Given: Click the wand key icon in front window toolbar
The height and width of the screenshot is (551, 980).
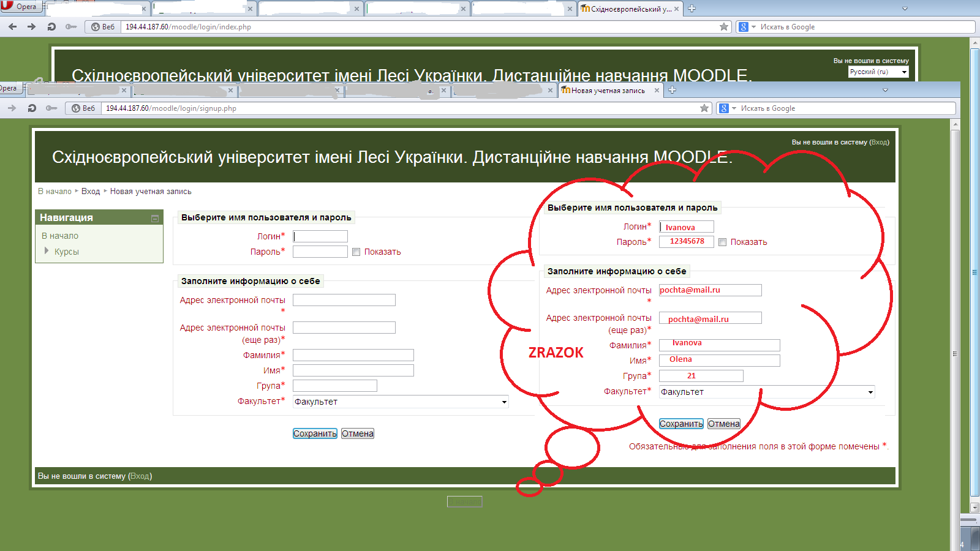Looking at the screenshot, I should 51,108.
